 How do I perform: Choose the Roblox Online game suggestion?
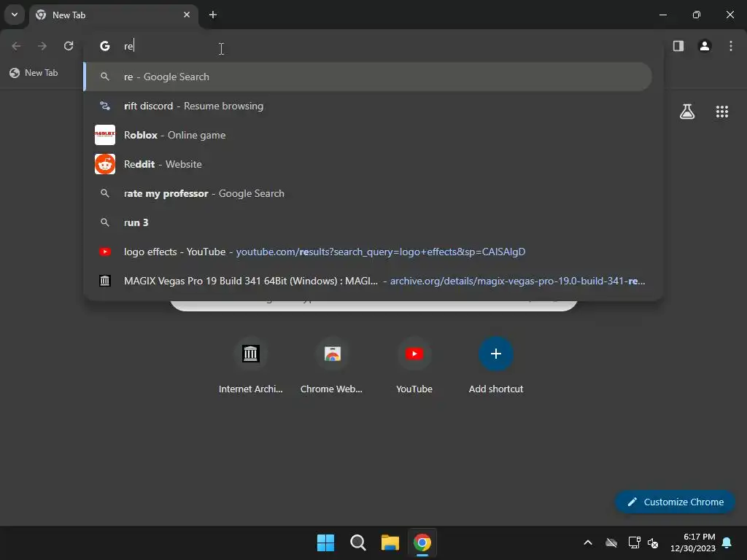368,135
